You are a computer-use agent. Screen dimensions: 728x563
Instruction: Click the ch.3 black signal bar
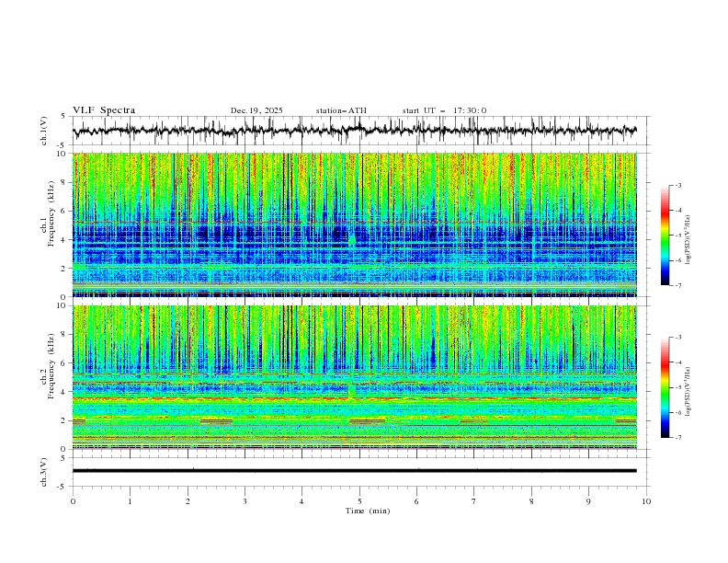pos(355,471)
